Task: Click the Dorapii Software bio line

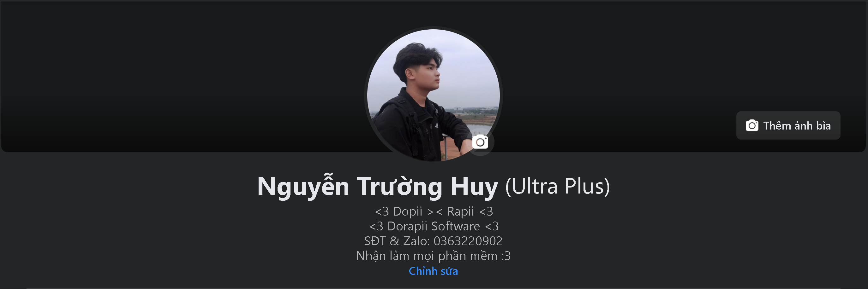Action: coord(434,226)
